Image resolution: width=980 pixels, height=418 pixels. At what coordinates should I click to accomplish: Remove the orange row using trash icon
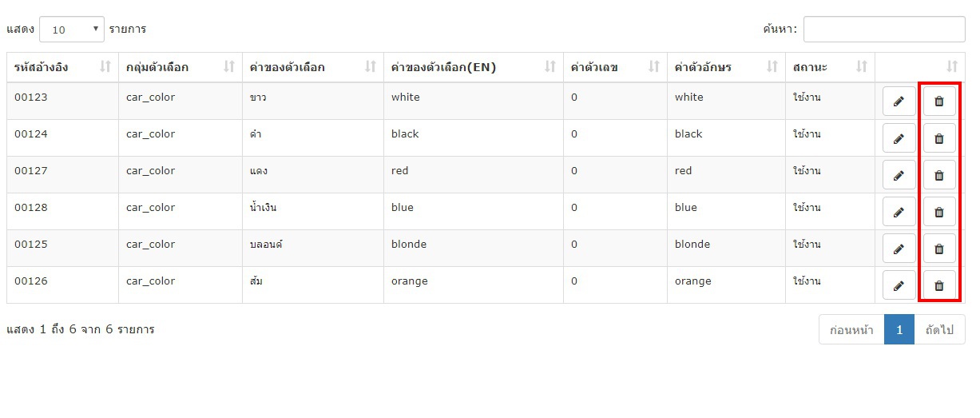point(939,285)
